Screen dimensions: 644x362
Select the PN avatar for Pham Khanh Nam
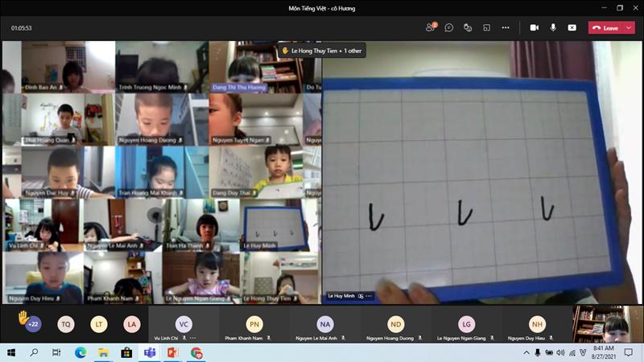[254, 324]
